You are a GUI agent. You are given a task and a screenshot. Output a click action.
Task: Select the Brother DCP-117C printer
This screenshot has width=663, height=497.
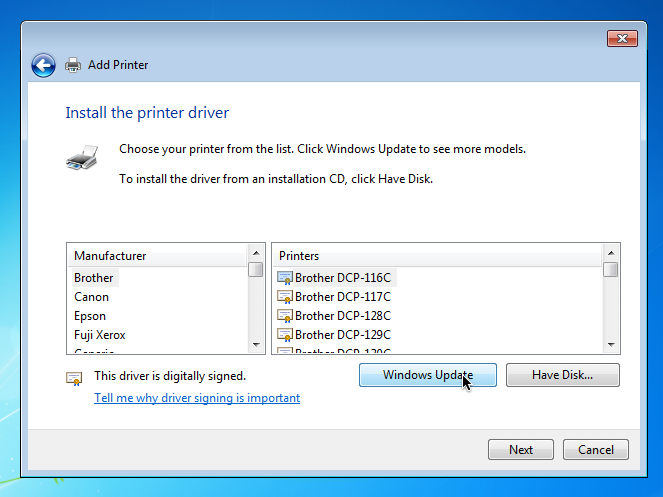342,297
